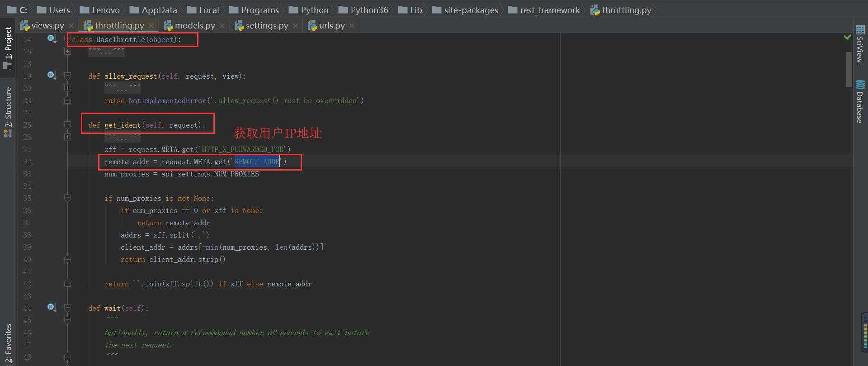Click the editor vertical scrollbar thumb
Screen dimensions: 868x366
(x=849, y=70)
